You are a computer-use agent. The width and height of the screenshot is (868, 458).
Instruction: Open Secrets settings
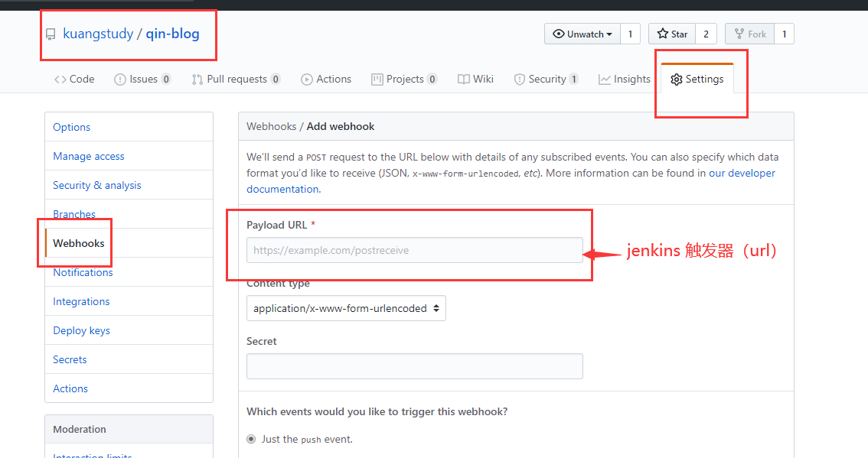(x=129, y=359)
